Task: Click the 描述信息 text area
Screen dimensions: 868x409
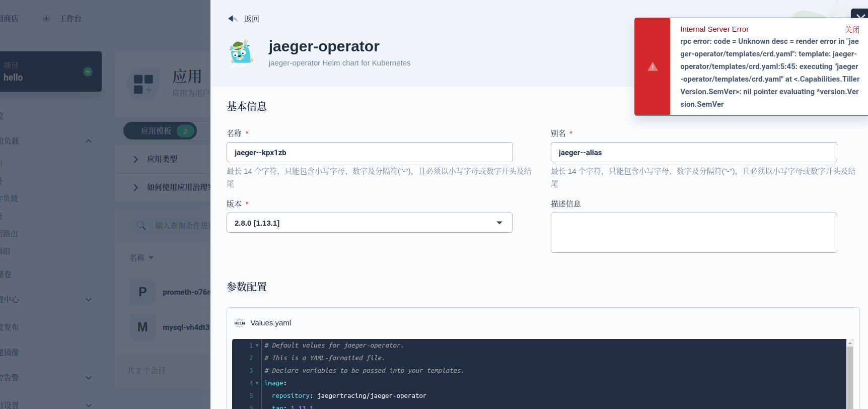Action: click(x=694, y=233)
